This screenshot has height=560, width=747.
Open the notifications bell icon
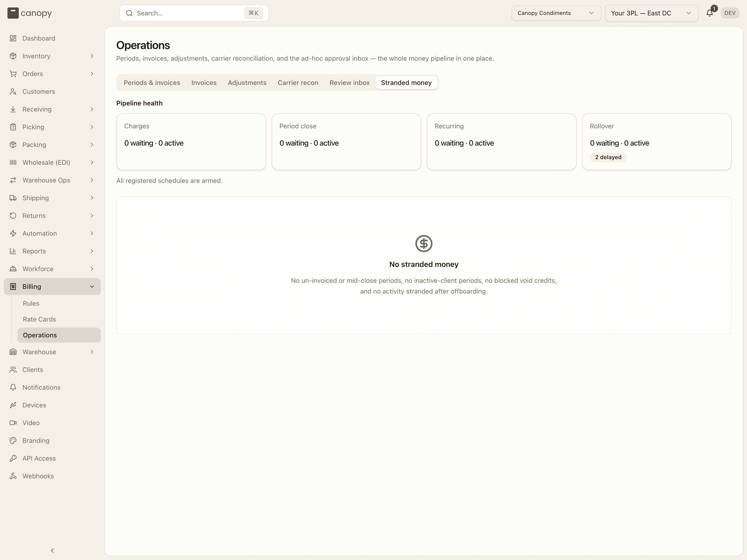tap(709, 13)
